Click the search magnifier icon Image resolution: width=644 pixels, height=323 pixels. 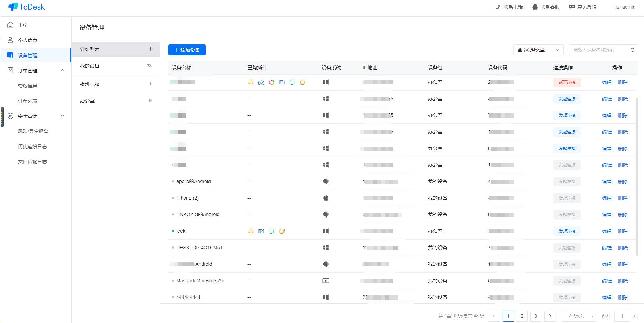pos(632,50)
